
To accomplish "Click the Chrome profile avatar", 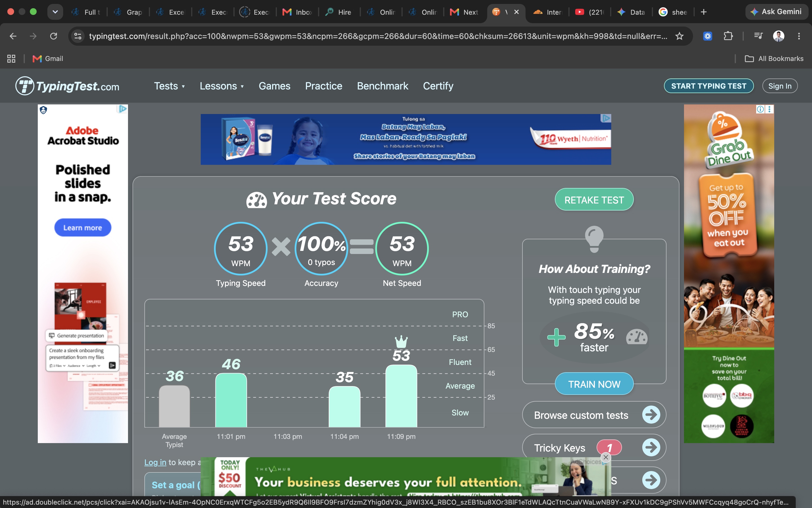I will coord(778,36).
